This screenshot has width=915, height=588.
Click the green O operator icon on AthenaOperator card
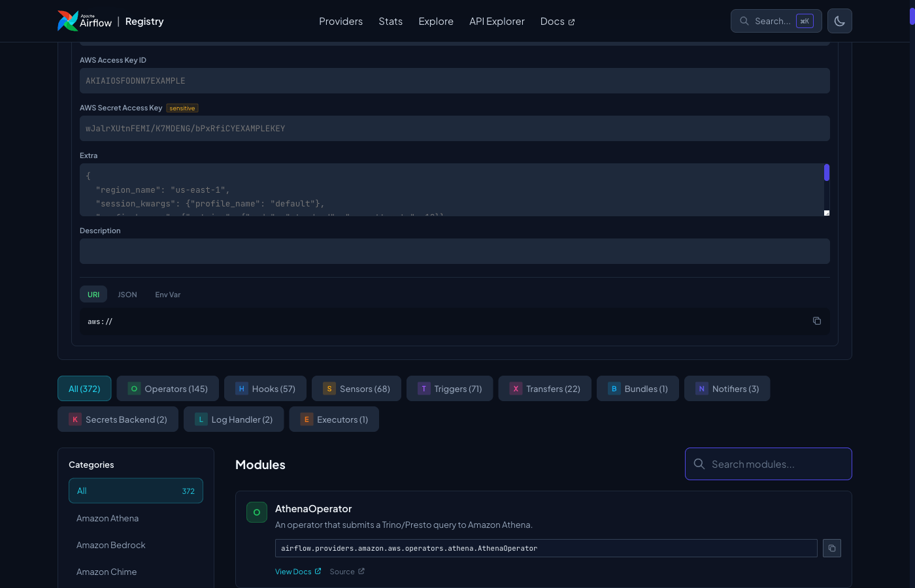[x=257, y=512]
